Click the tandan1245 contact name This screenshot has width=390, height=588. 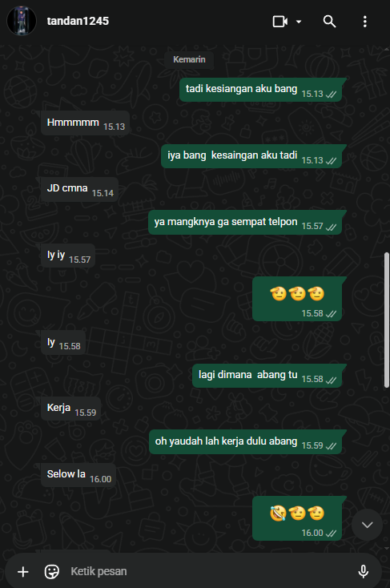(x=78, y=21)
